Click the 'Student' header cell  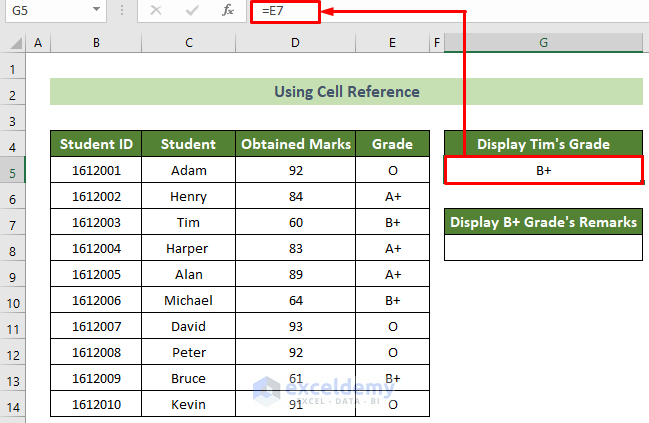(x=188, y=144)
